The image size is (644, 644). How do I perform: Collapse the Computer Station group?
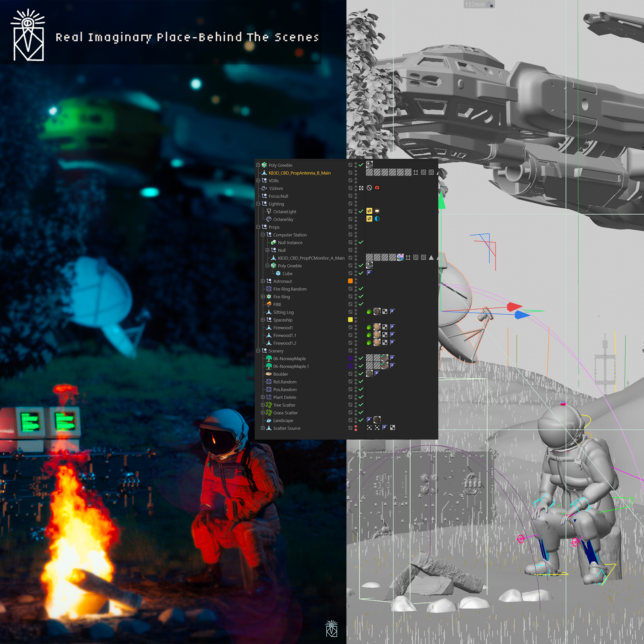pos(263,234)
